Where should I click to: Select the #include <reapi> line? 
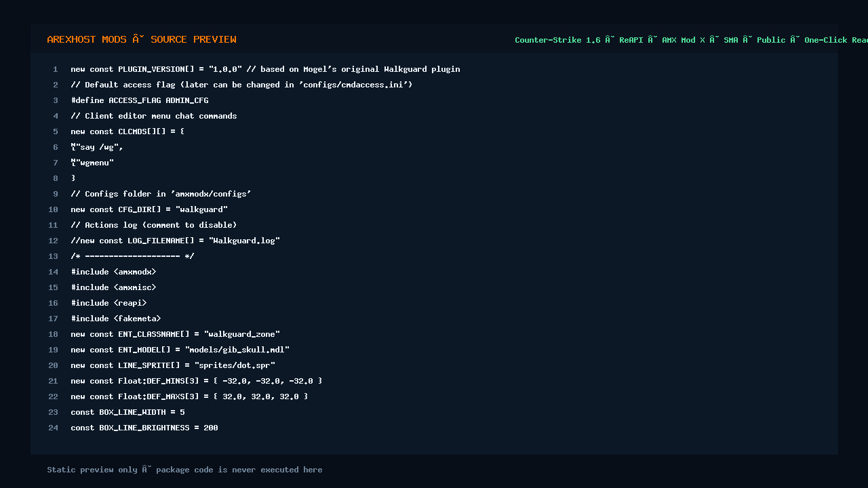pos(108,303)
